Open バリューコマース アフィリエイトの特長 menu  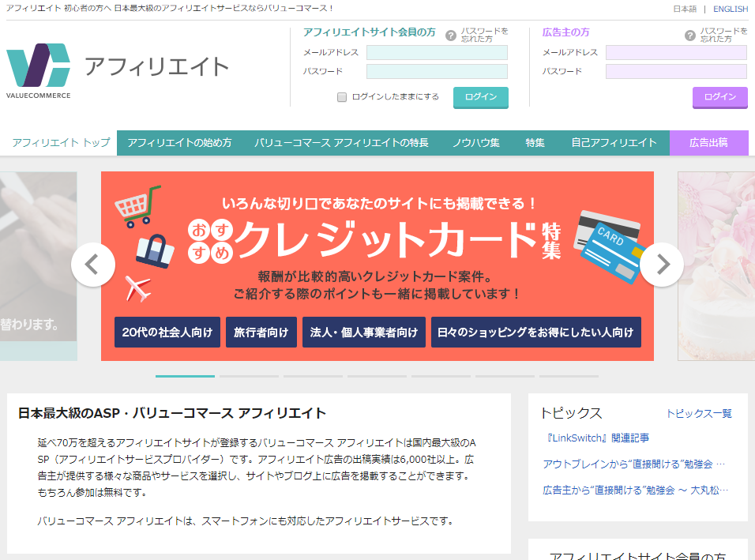click(x=341, y=142)
